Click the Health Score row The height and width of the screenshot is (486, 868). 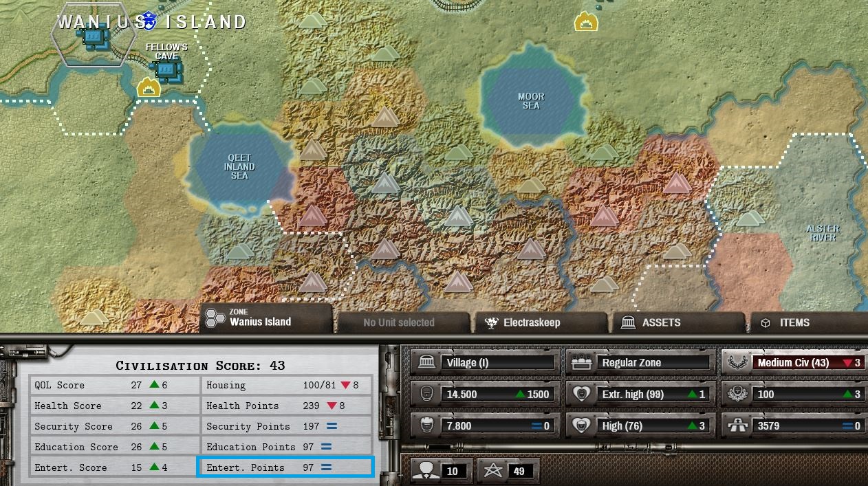click(x=114, y=406)
